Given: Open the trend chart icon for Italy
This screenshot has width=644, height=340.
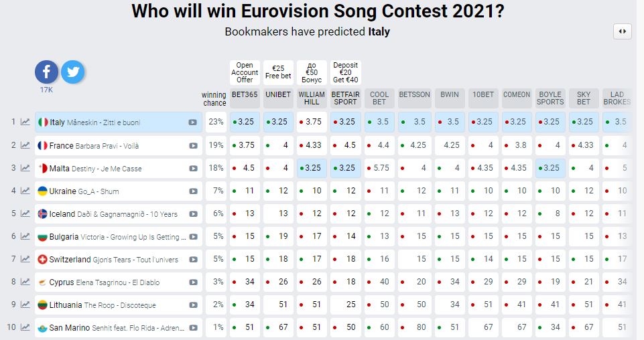Looking at the screenshot, I should (25, 122).
